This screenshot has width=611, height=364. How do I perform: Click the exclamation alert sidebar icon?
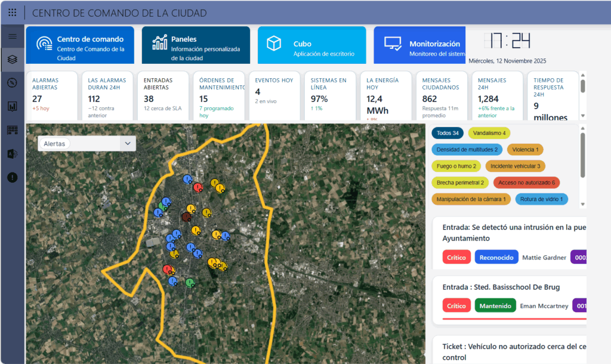(13, 178)
